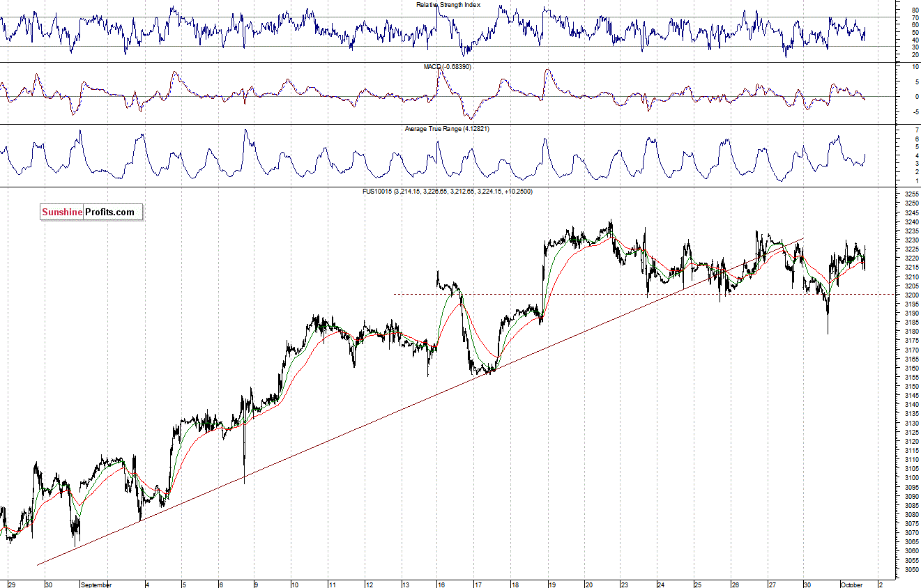Click the date axis label 27

(x=771, y=585)
